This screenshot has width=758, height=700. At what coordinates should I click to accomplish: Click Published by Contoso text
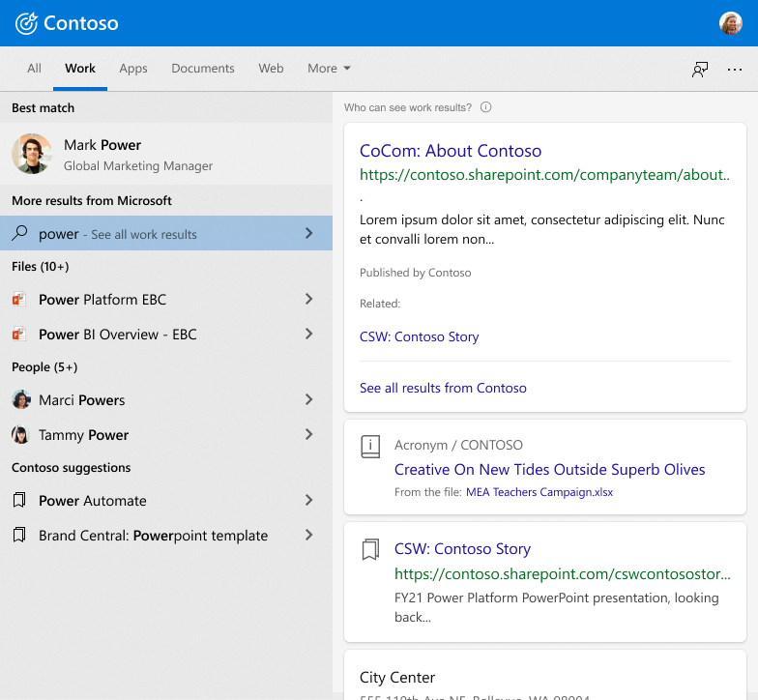click(x=416, y=273)
